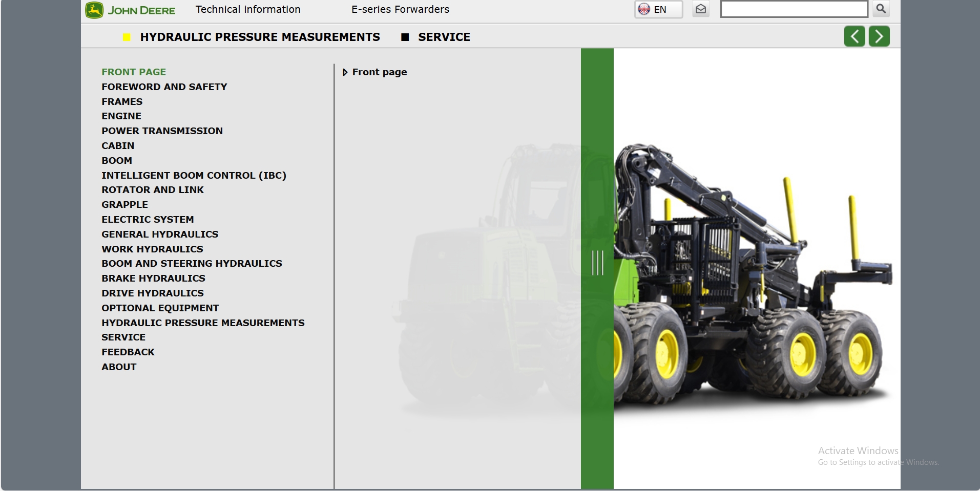Open FOREWORD AND SAFETY section
The width and height of the screenshot is (980, 491).
pos(164,87)
